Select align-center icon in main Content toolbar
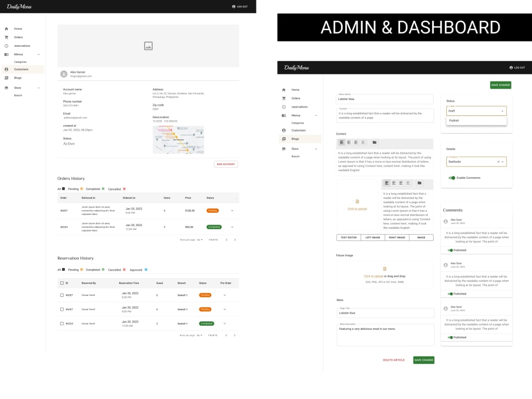 (x=349, y=143)
